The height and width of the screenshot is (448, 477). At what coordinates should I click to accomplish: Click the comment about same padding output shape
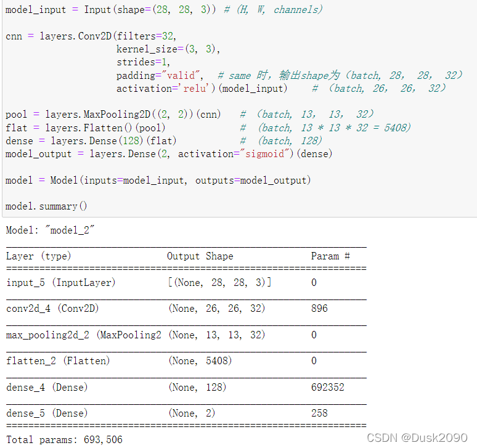click(x=340, y=75)
